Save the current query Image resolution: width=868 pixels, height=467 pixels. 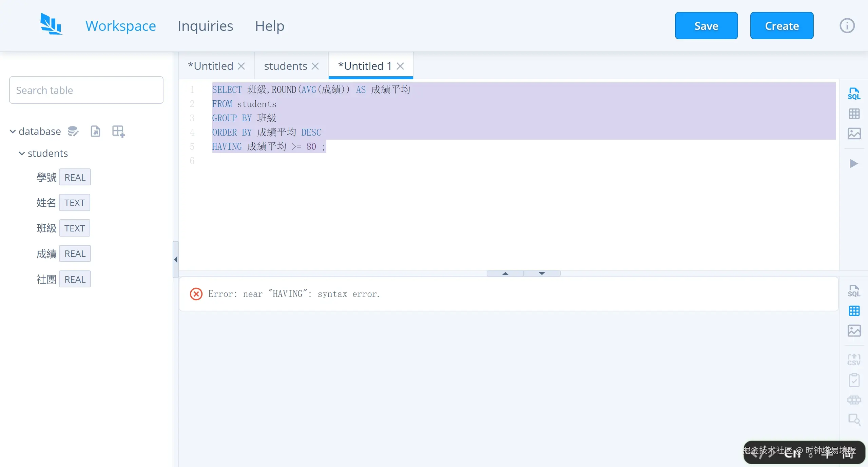coord(706,25)
